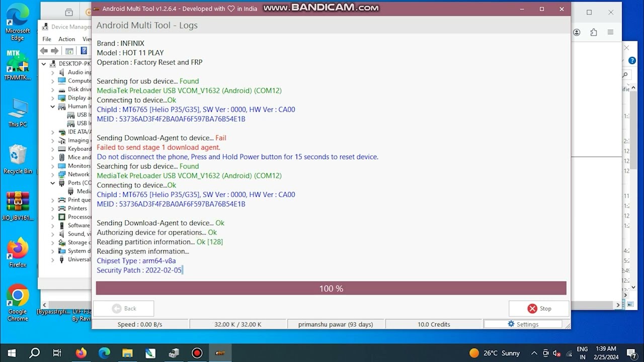The height and width of the screenshot is (362, 644).
Task: Click the Stop button in Android Multi Tool
Action: [539, 309]
